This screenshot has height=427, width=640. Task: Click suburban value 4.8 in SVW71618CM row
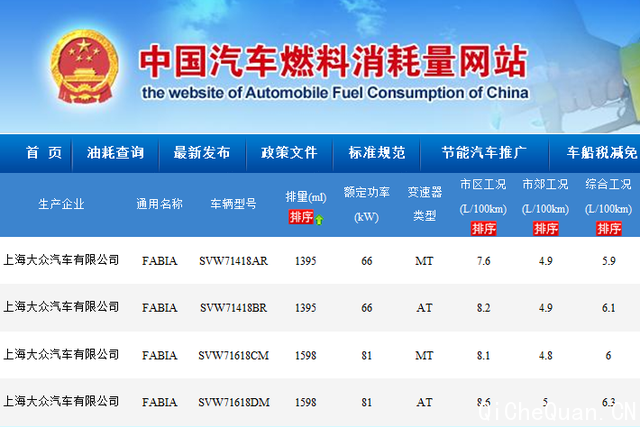(546, 356)
